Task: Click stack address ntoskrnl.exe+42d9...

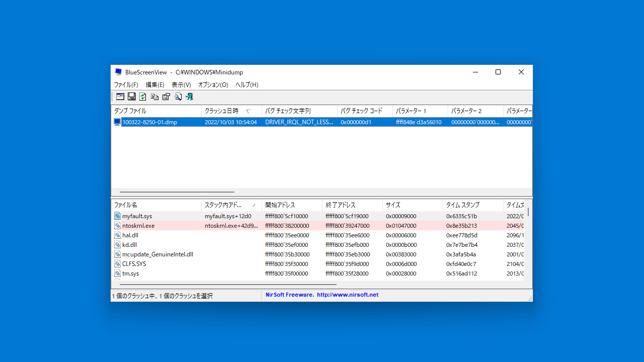Action: click(231, 226)
